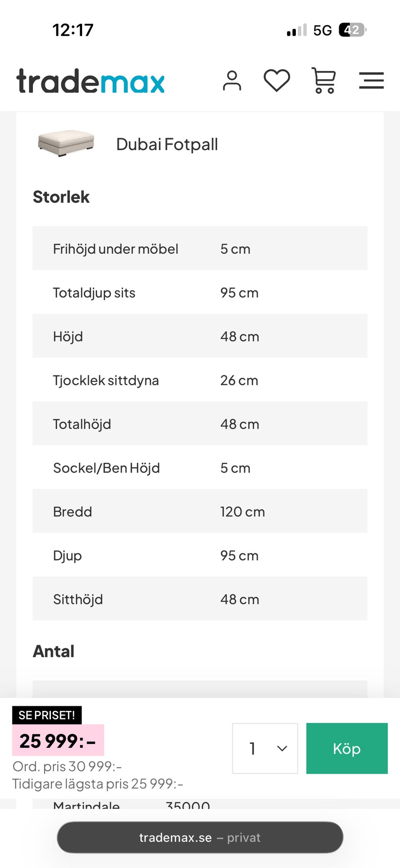Tap the Dubai Fotpall product thumbnail

click(x=66, y=143)
